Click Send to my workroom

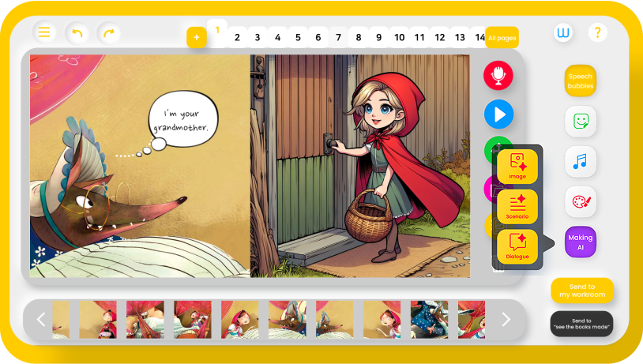pos(582,291)
